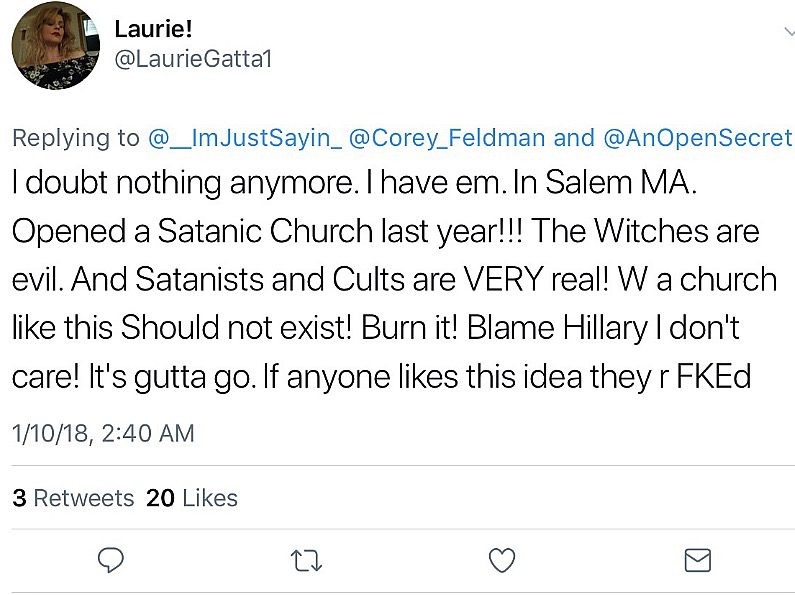Image resolution: width=795 pixels, height=595 pixels.
Task: Open the @LaurieGatta1 handle
Action: 193,59
